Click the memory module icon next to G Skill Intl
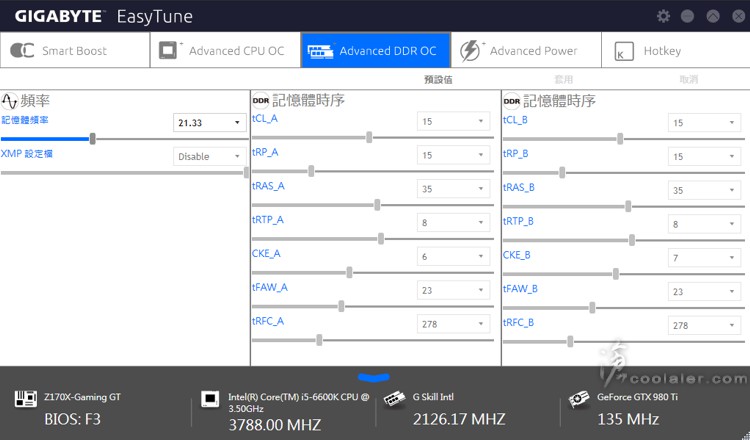Viewport: 750px width, 440px height. point(395,399)
